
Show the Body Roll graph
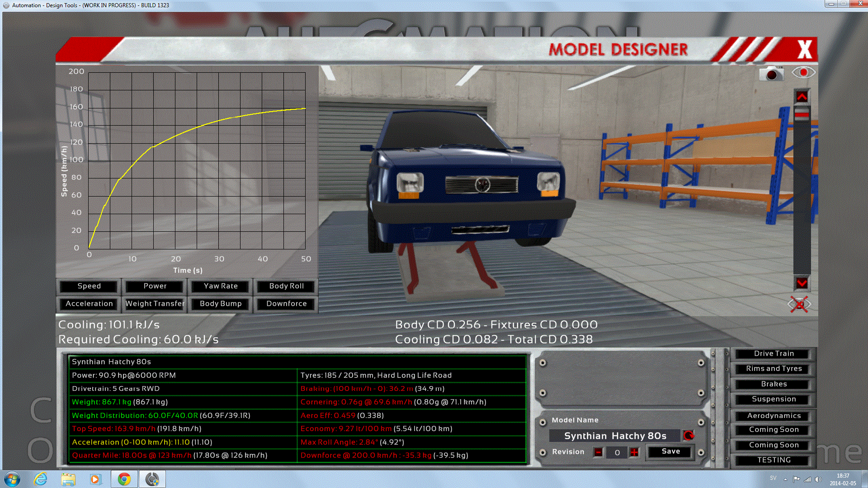click(x=287, y=286)
